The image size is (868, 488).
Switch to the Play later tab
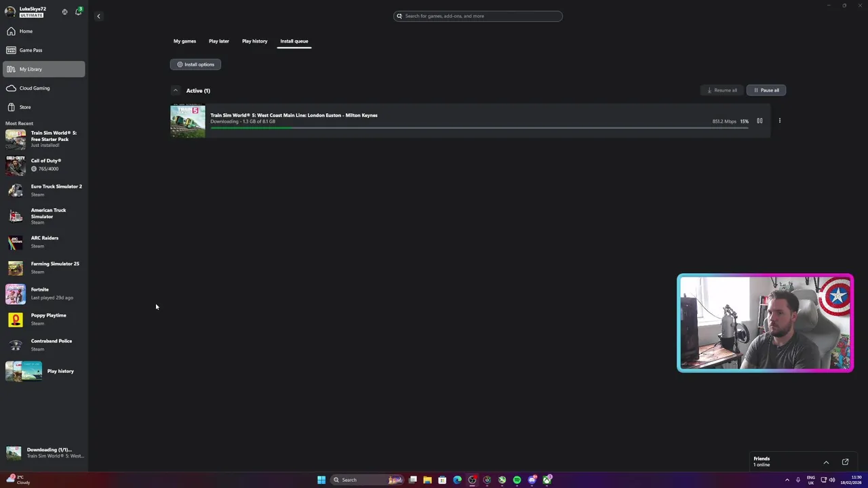coord(219,41)
